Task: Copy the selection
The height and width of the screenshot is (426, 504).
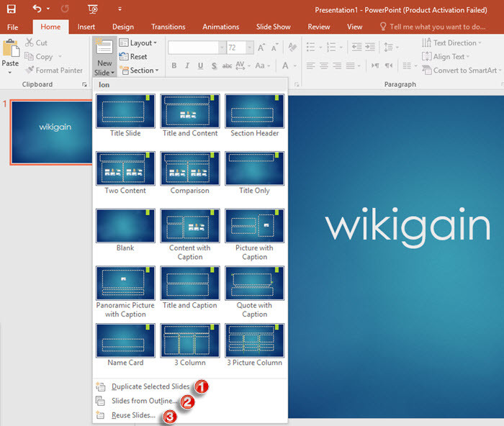Action: [39, 57]
